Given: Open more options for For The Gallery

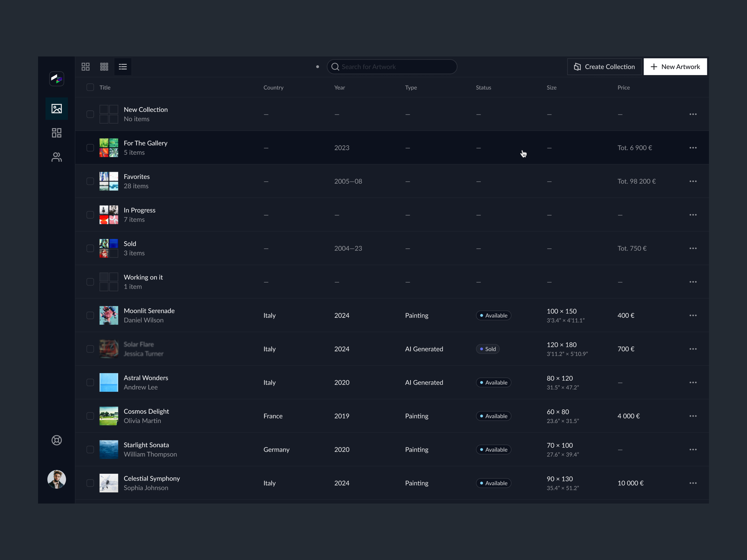Looking at the screenshot, I should (693, 148).
